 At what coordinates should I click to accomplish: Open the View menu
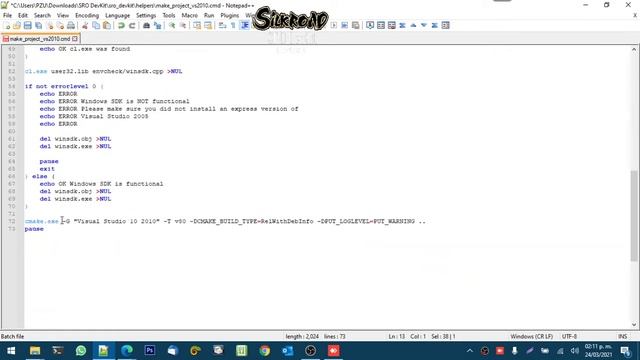click(x=62, y=15)
